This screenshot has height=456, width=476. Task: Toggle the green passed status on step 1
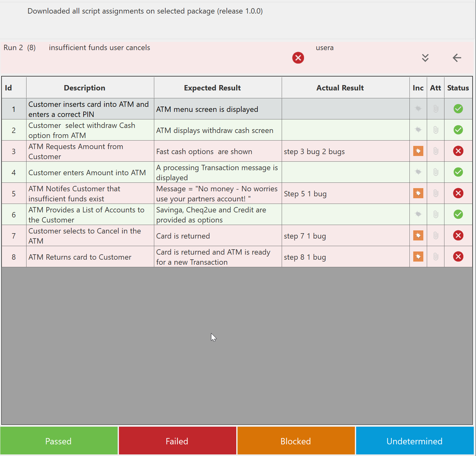458,109
